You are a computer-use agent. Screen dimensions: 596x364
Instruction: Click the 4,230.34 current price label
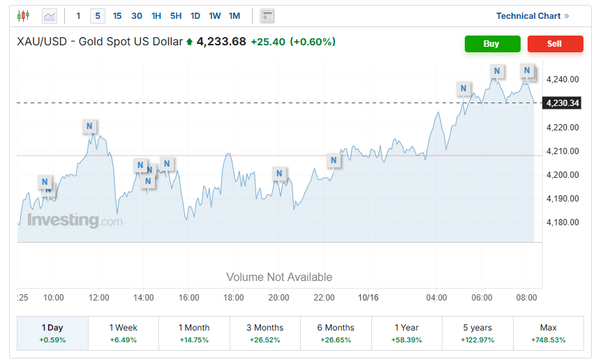[x=562, y=103]
